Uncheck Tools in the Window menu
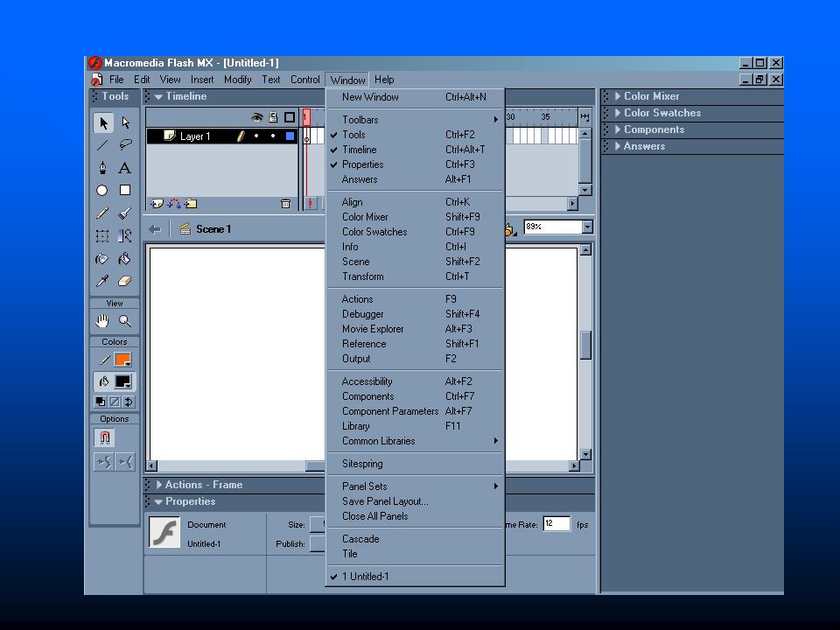This screenshot has width=840, height=630. pyautogui.click(x=415, y=135)
